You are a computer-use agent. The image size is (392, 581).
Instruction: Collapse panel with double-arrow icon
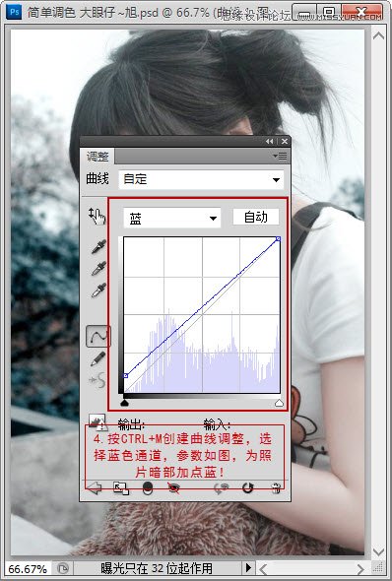click(269, 141)
